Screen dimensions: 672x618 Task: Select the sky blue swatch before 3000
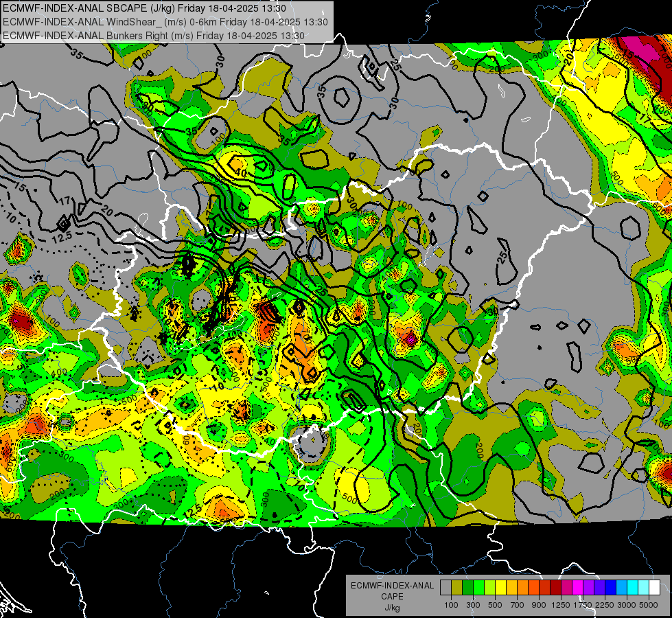point(622,587)
